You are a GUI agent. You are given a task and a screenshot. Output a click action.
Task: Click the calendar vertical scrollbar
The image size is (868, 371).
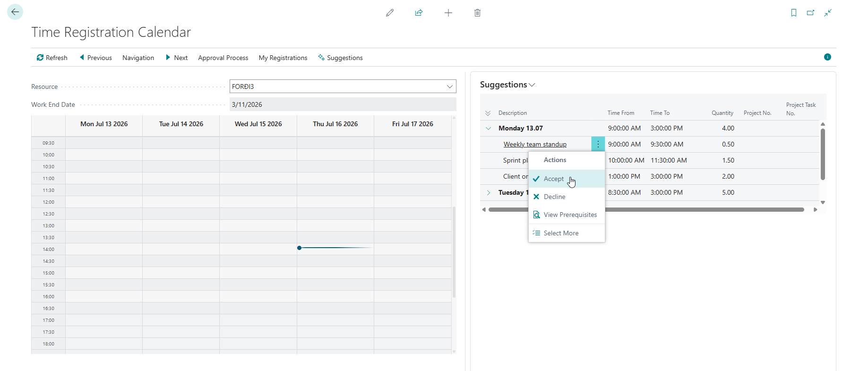(454, 252)
